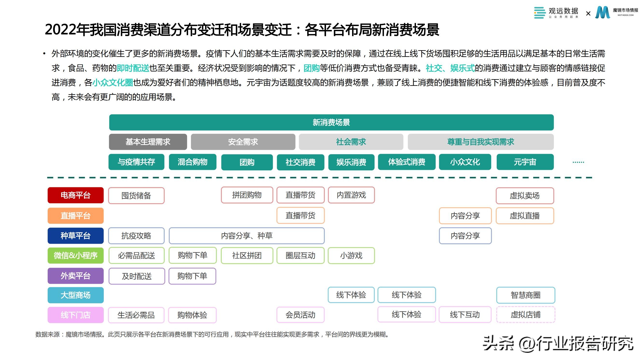This screenshot has height=362, width=644.
Task: Select the purple 外卖平台 label
Action: 75,276
